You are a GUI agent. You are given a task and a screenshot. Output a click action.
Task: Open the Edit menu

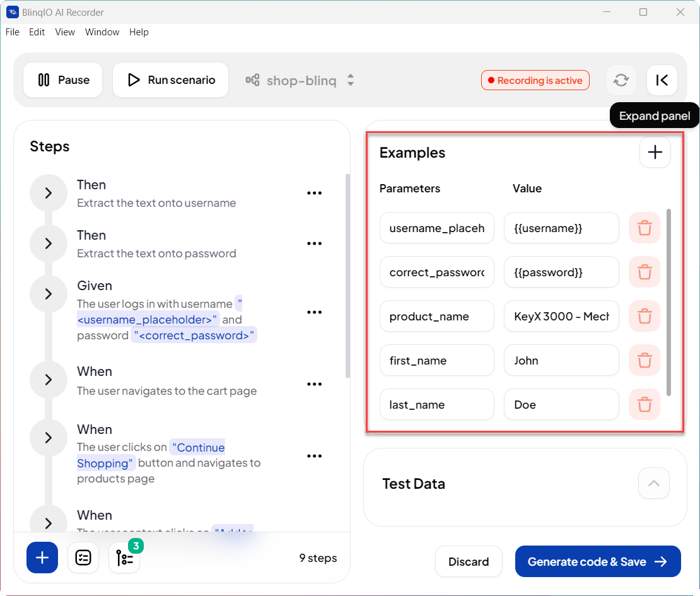pyautogui.click(x=37, y=32)
